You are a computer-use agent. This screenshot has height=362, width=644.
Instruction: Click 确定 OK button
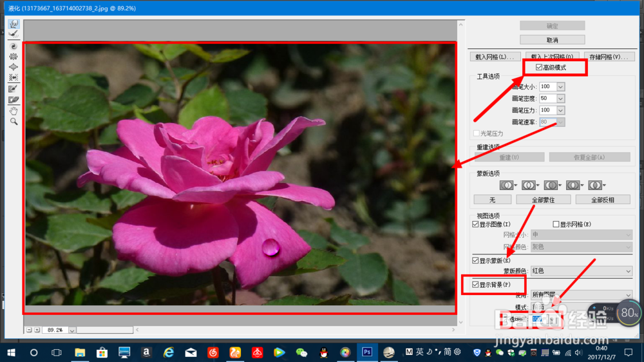coord(553,26)
